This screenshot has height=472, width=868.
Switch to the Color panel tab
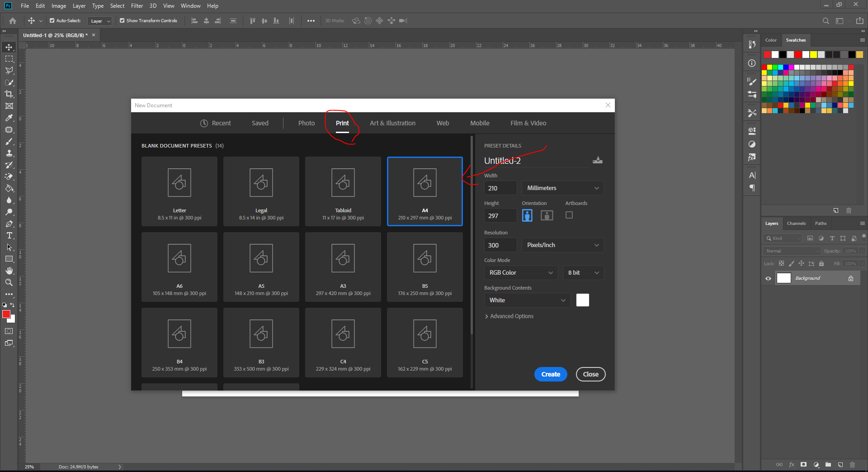(771, 40)
